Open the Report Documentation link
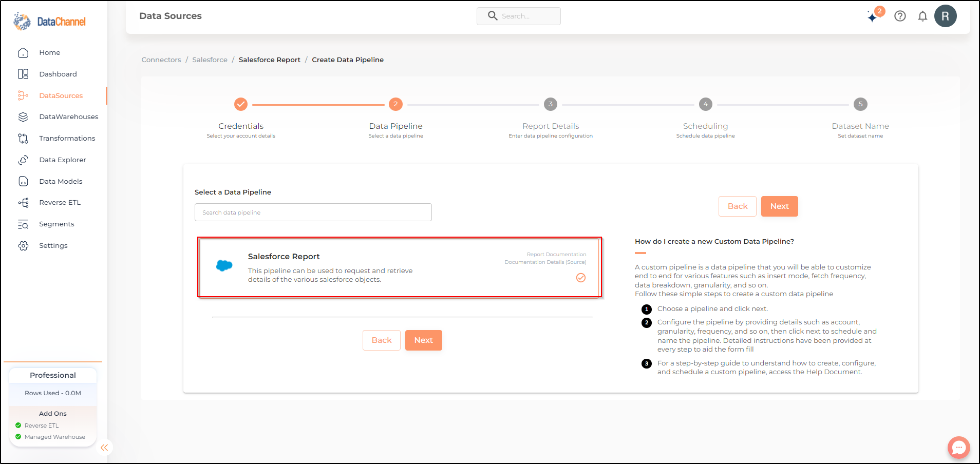980x464 pixels. tap(556, 255)
